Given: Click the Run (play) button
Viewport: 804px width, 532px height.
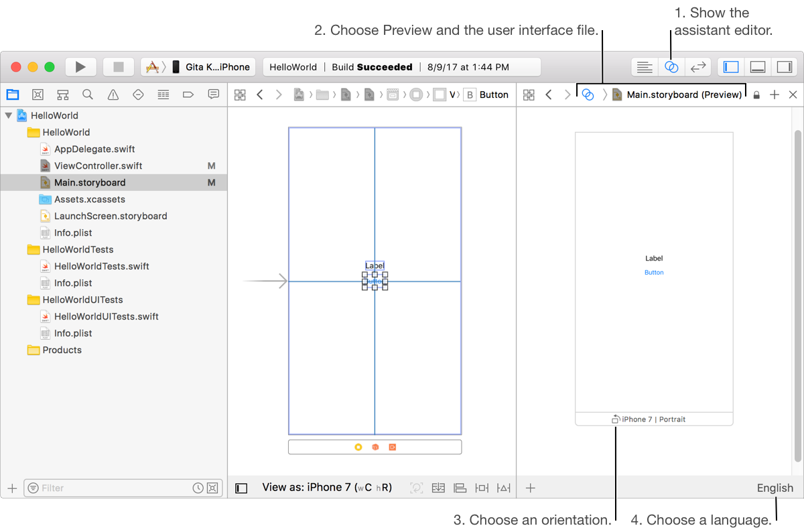Looking at the screenshot, I should pos(80,67).
